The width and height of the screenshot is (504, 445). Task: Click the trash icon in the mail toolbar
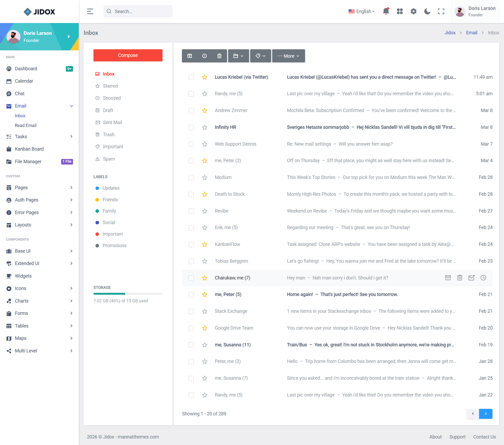pos(219,56)
